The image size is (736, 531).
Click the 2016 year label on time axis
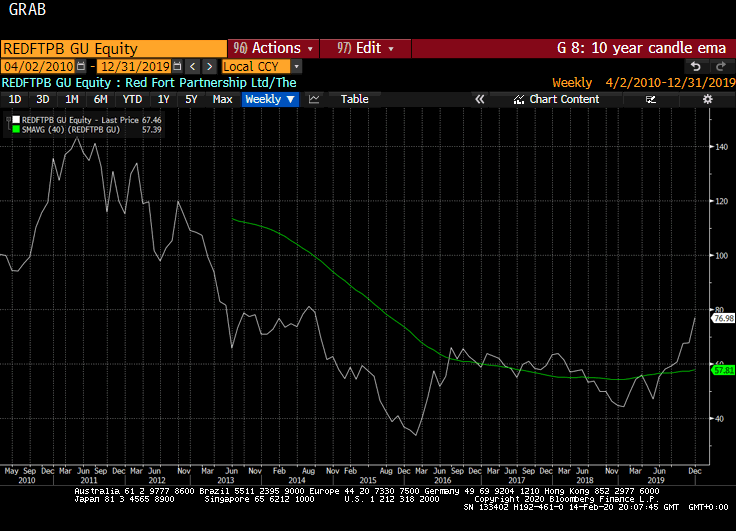click(x=443, y=480)
